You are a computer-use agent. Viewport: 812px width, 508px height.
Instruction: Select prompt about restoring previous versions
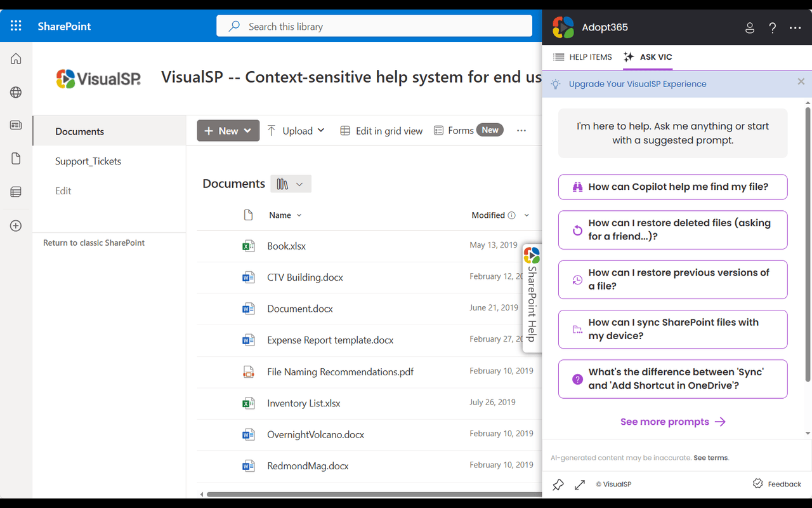[x=672, y=279]
